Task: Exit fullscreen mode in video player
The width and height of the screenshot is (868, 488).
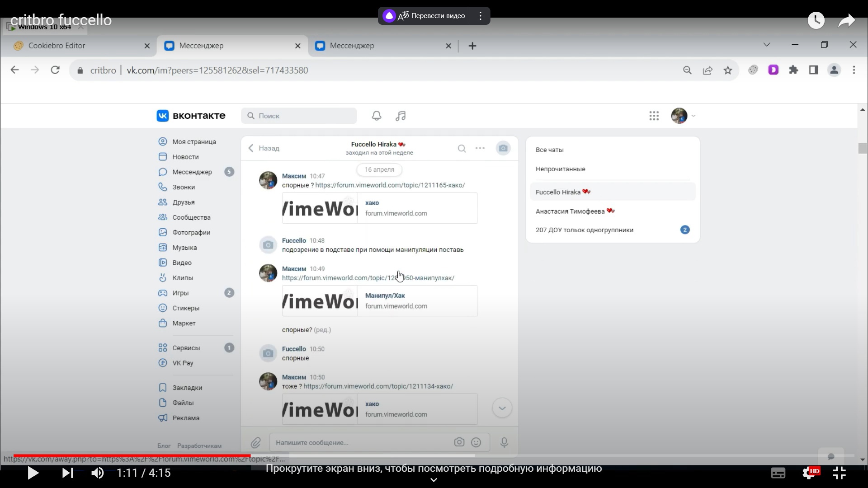Action: 839,473
